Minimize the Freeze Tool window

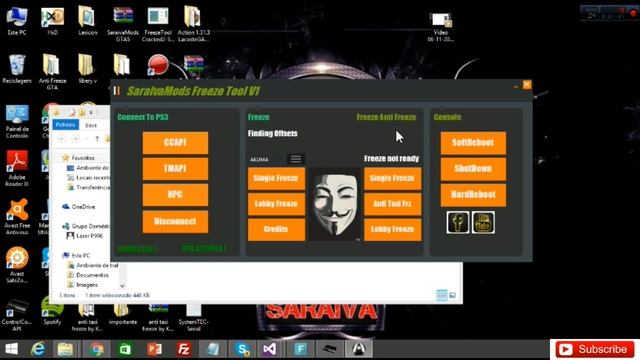click(x=516, y=86)
